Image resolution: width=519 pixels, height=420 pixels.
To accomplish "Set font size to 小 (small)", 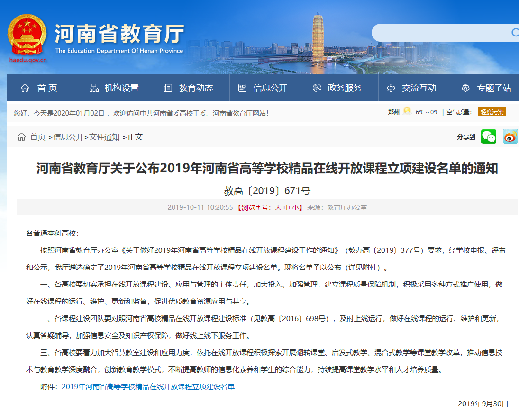I will coord(295,207).
